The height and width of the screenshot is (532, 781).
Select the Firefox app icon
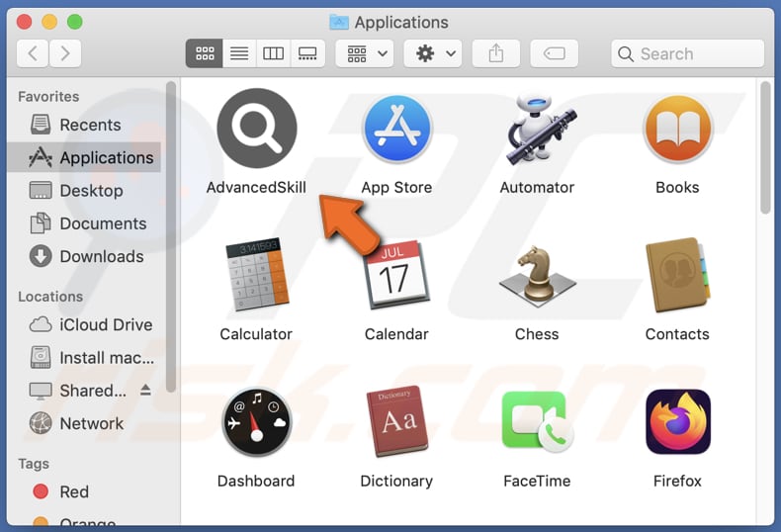click(677, 422)
